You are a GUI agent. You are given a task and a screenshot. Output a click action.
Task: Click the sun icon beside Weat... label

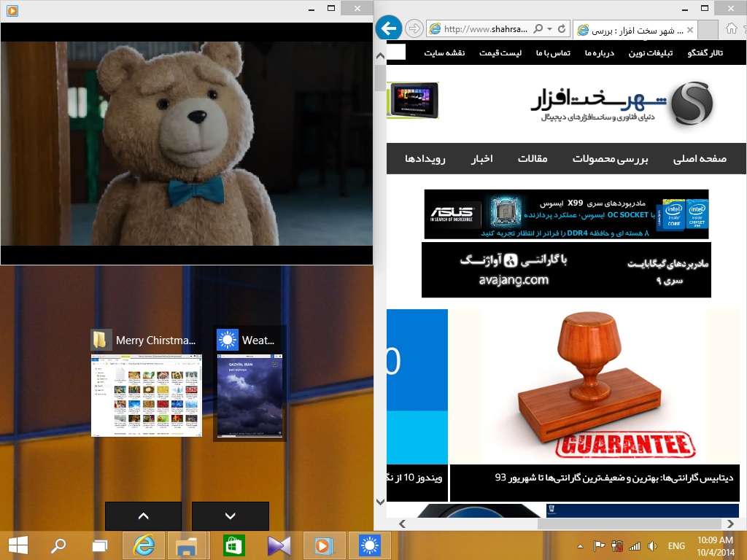(x=228, y=340)
